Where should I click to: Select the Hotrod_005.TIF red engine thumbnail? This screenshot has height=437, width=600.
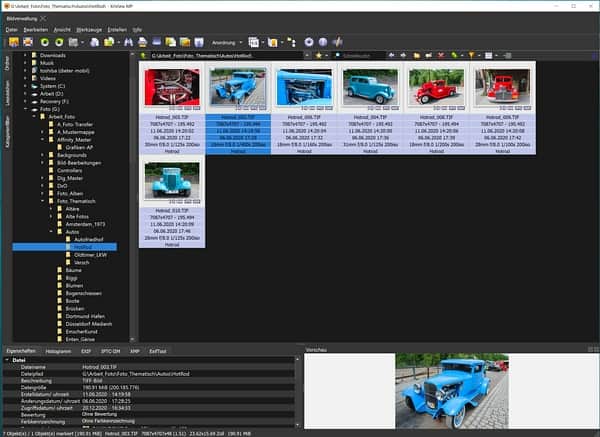point(172,87)
